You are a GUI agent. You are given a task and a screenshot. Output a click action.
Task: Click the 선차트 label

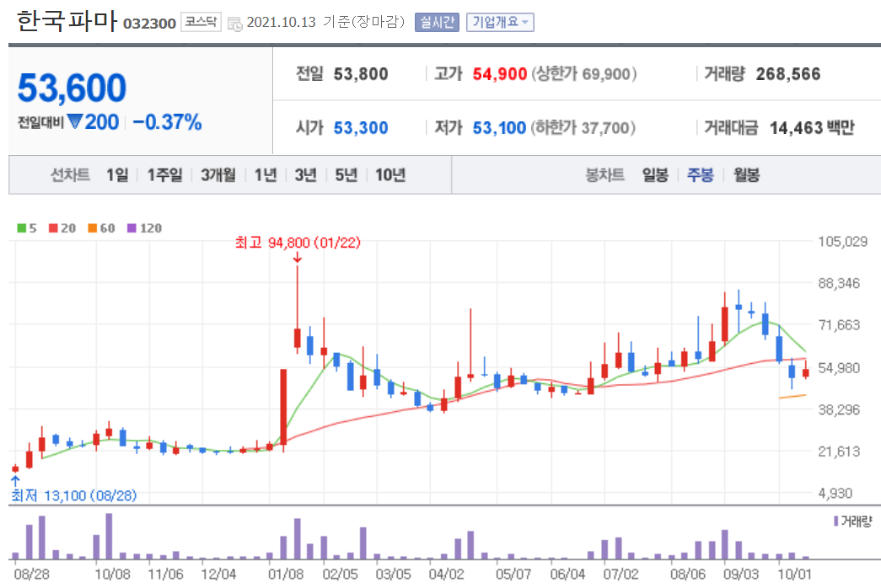tap(70, 175)
